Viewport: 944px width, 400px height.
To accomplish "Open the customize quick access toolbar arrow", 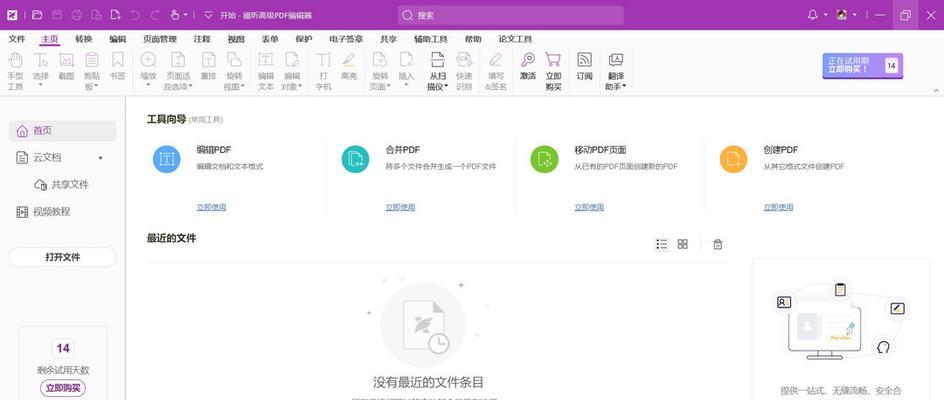I will coord(208,15).
